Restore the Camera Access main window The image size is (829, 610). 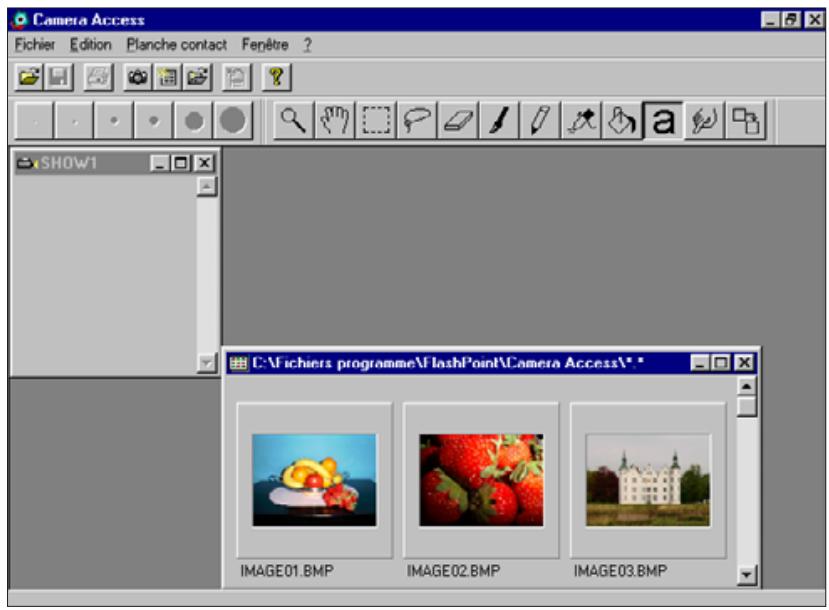coord(791,20)
